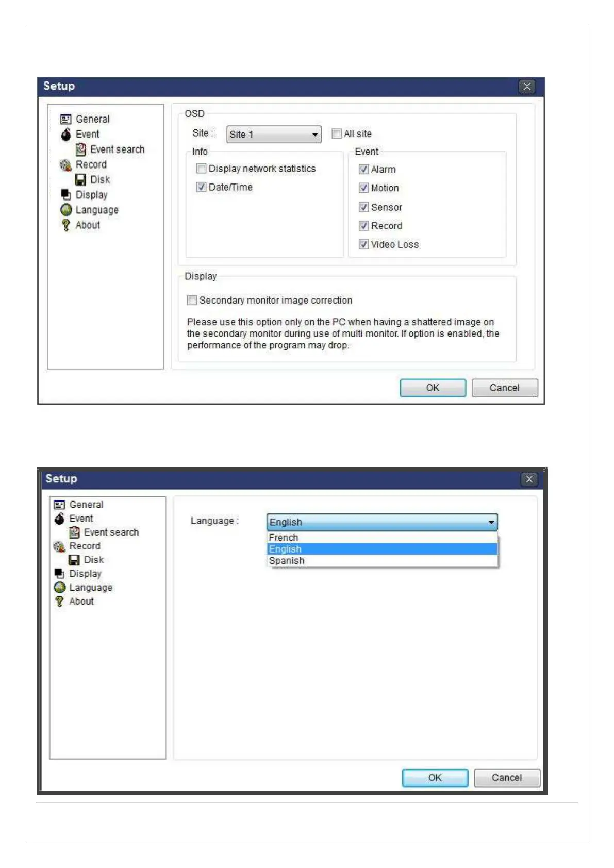Uncheck the Alarm event checkbox
The image size is (614, 868).
[364, 170]
